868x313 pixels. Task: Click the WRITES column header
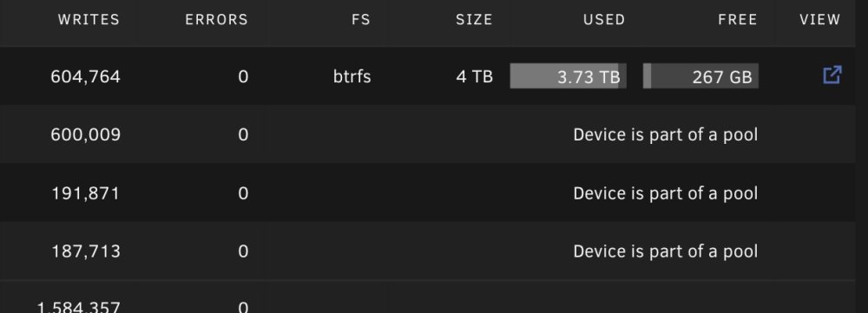point(89,20)
